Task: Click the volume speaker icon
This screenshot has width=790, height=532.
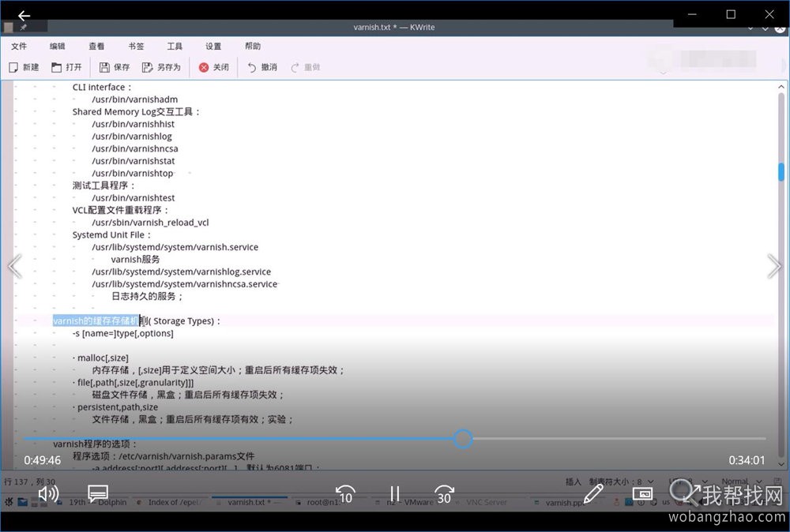Action: click(x=48, y=493)
